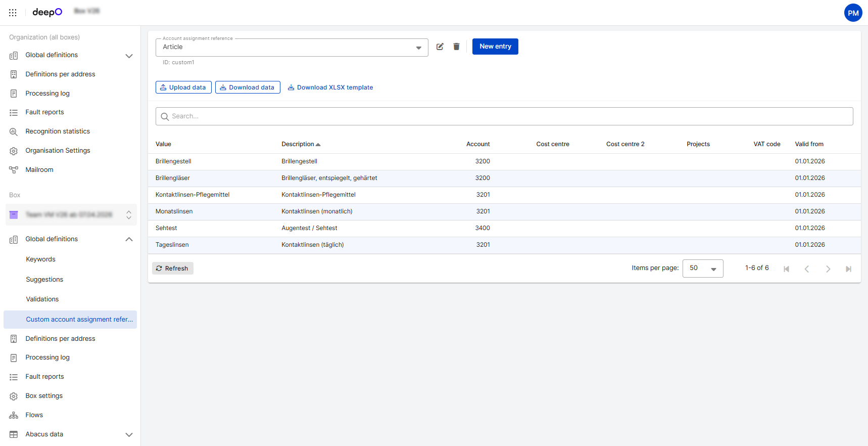This screenshot has height=446, width=868.
Task: Open the PM user avatar menu
Action: click(853, 13)
